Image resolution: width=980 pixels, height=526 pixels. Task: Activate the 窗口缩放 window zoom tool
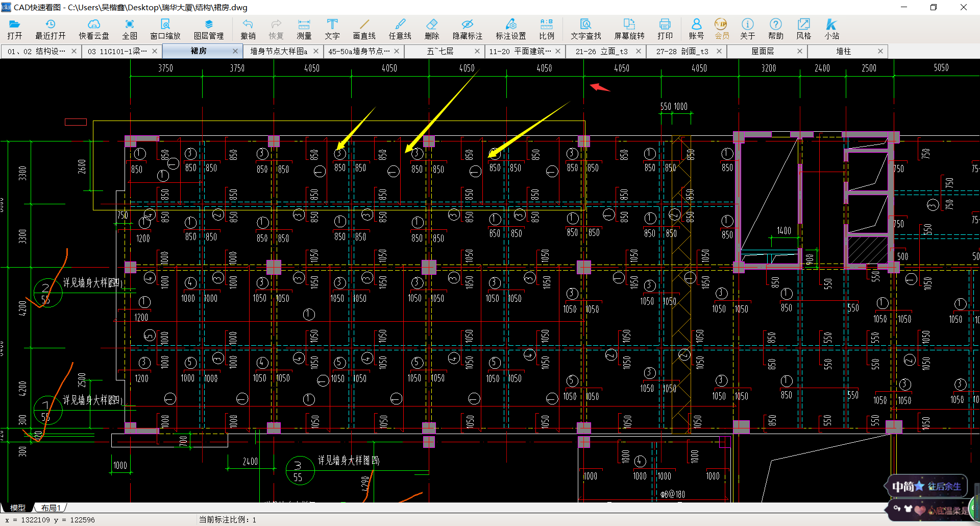[x=165, y=29]
